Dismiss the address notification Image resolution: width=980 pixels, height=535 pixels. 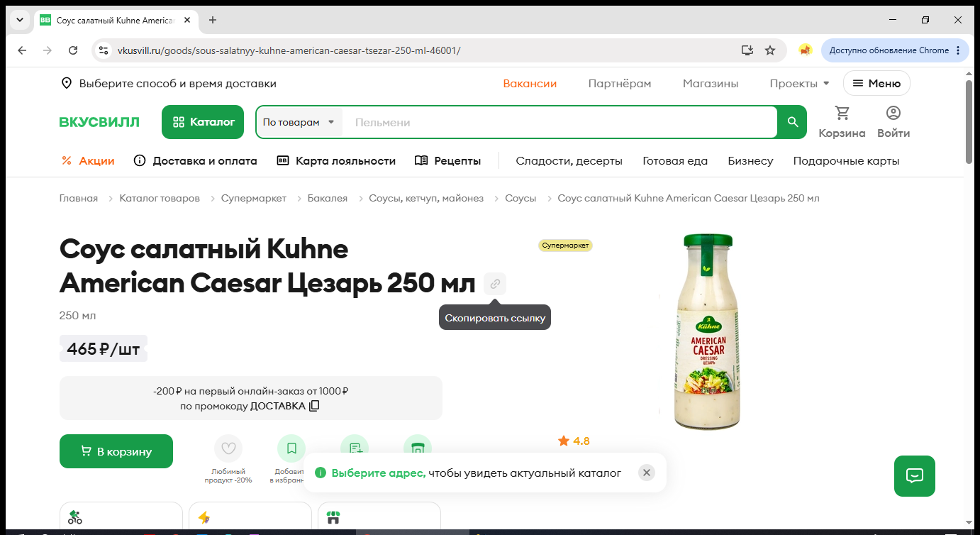[x=646, y=473]
